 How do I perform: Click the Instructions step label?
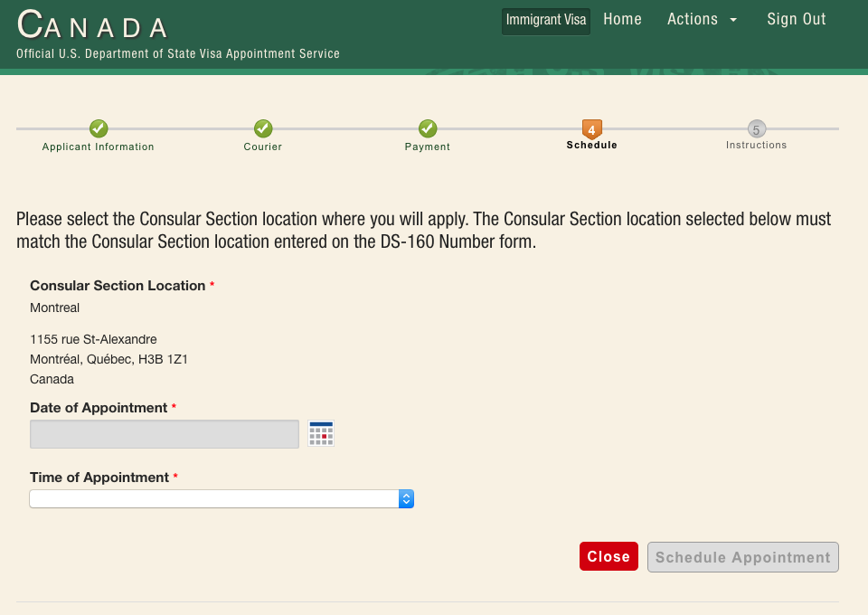pyautogui.click(x=756, y=145)
